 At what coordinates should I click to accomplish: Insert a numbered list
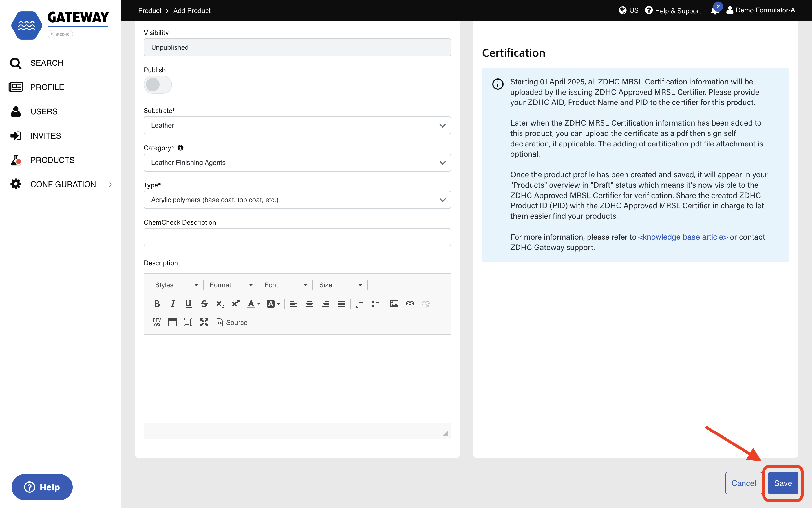360,304
